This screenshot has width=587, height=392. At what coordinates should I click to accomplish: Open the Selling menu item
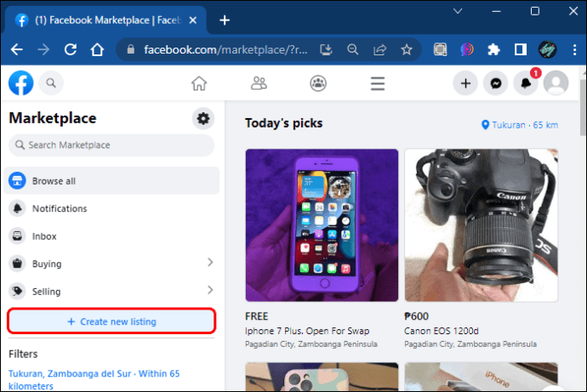[x=111, y=292]
